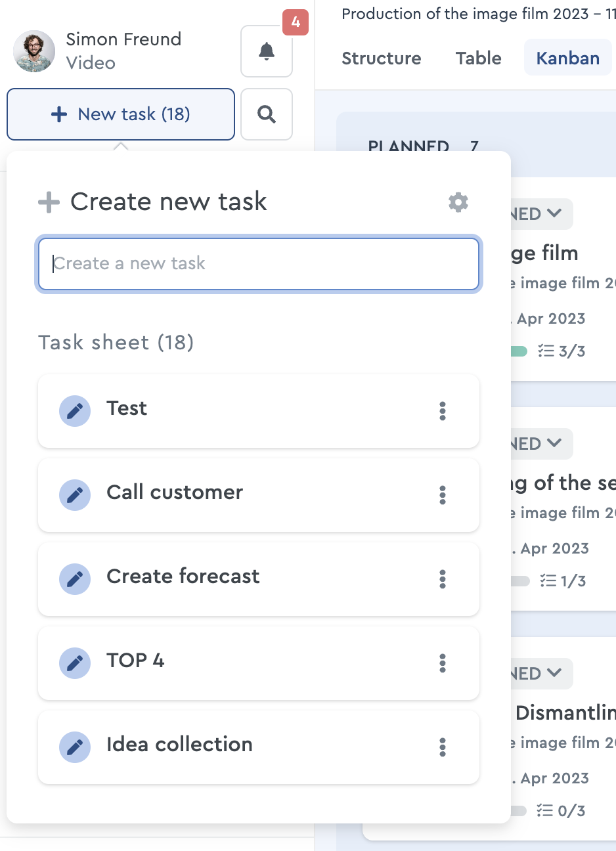Click the red notification badge showing 4
The height and width of the screenshot is (851, 616).
coord(296,22)
